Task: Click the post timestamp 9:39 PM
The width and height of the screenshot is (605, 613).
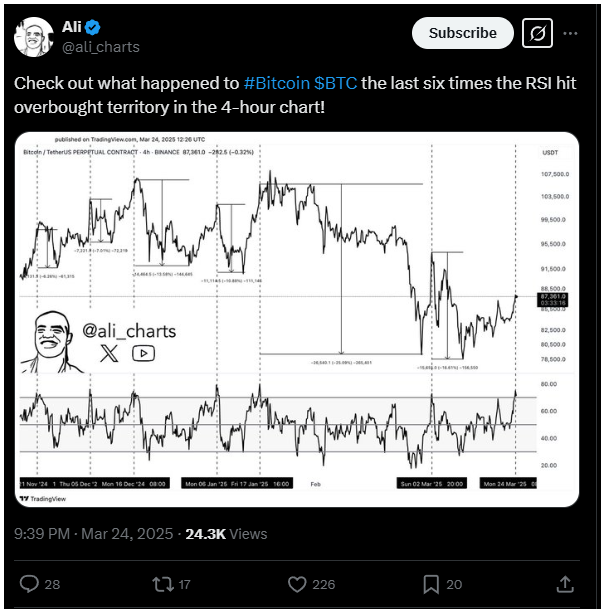Action: pyautogui.click(x=44, y=536)
